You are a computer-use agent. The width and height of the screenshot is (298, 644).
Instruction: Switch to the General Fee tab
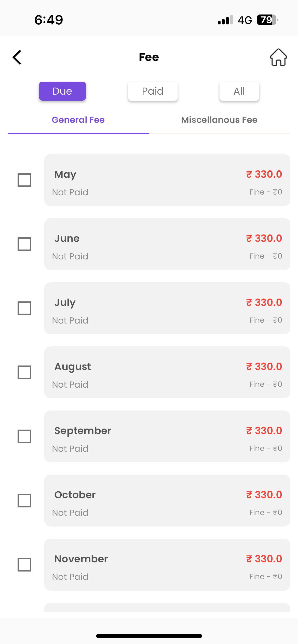(78, 120)
